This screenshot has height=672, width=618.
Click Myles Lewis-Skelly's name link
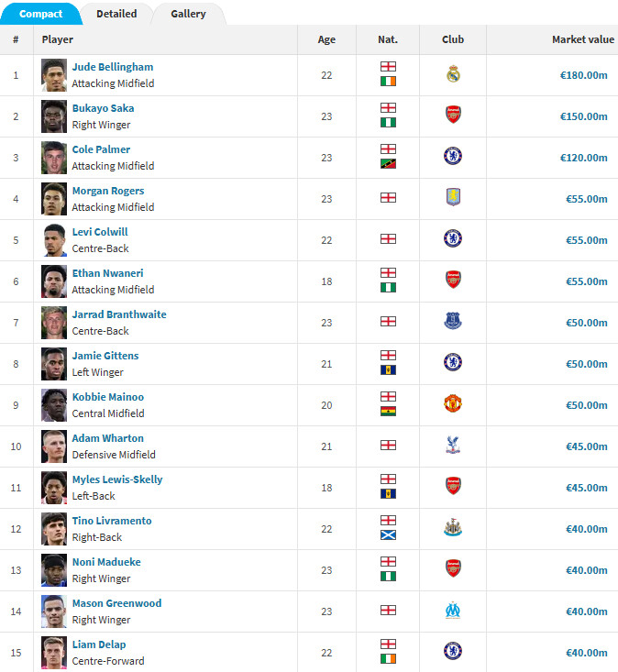117,479
